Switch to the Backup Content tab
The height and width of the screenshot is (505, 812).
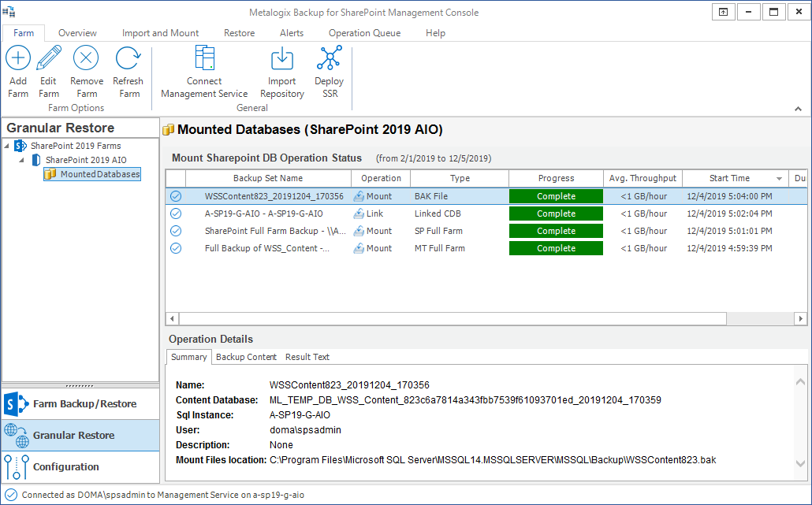click(246, 357)
